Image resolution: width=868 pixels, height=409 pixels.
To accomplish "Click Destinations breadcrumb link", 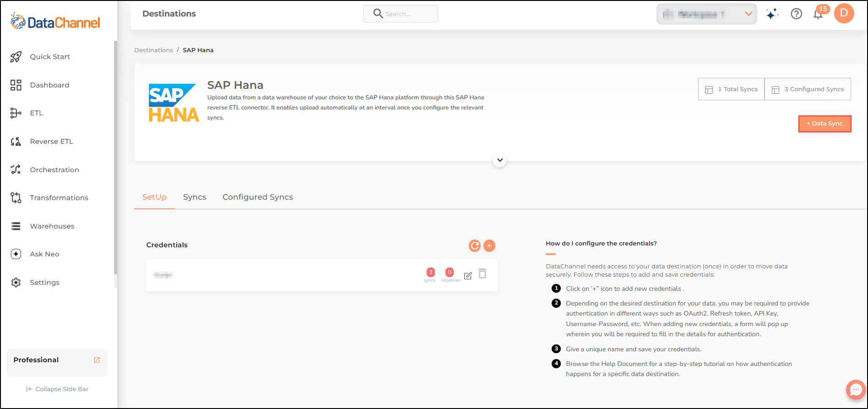I will click(153, 50).
